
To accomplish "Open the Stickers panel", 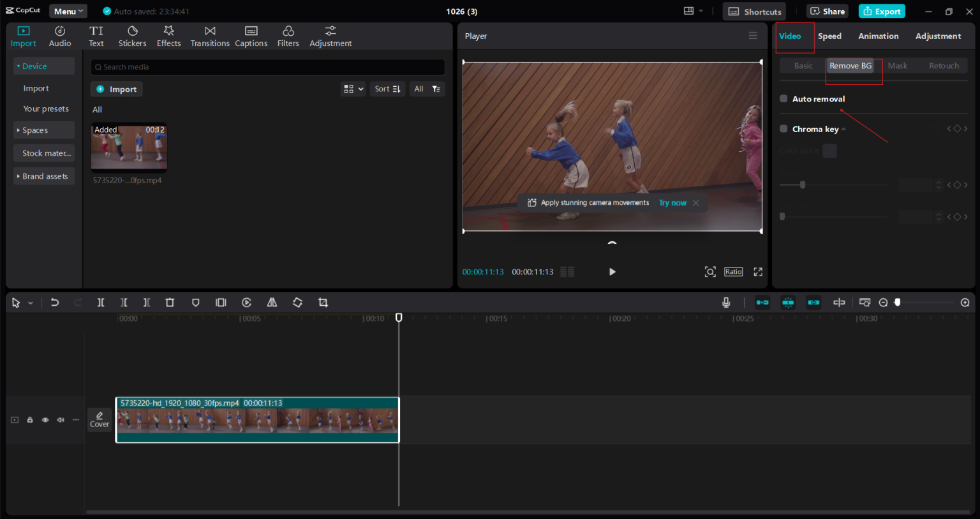I will pos(132,35).
